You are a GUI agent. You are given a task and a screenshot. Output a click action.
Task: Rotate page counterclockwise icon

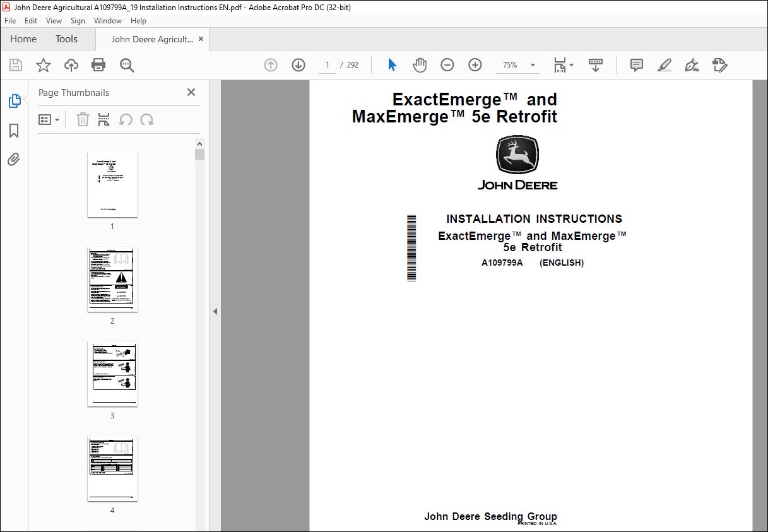pos(126,119)
